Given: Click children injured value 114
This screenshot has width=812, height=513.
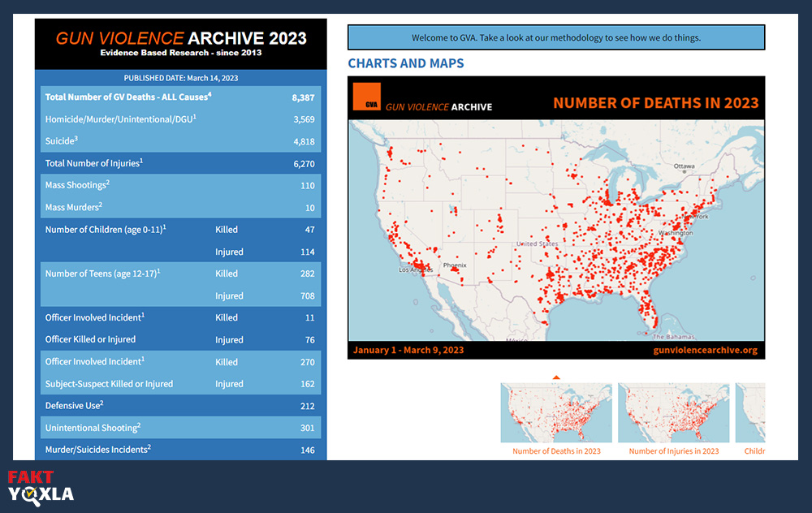Looking at the screenshot, I should point(308,252).
